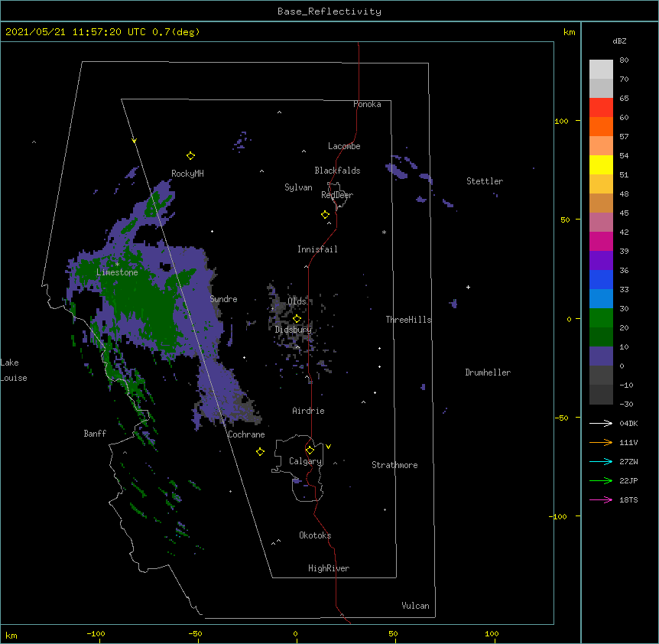The width and height of the screenshot is (659, 644).
Task: Click the ThreeHills label
Action: [408, 320]
